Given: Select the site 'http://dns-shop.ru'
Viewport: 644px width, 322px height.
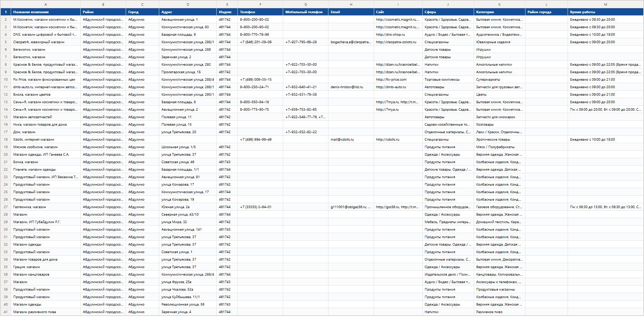Looking at the screenshot, I should pyautogui.click(x=398, y=34).
